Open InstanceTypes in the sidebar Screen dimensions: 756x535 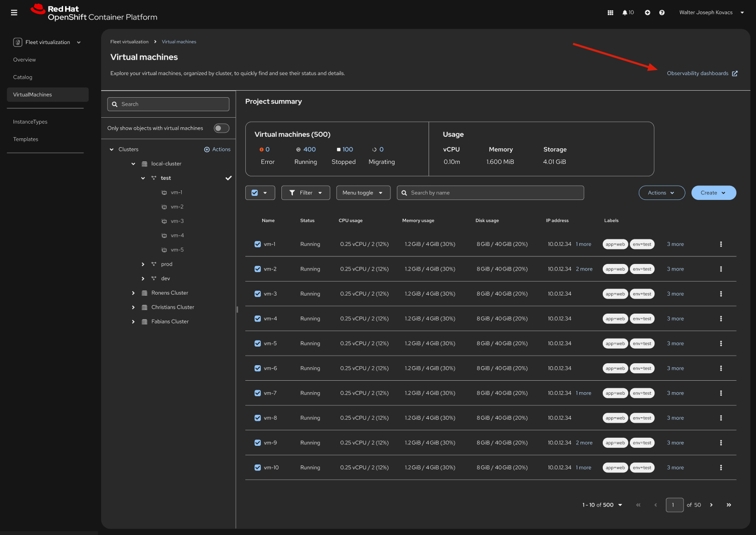pos(30,122)
